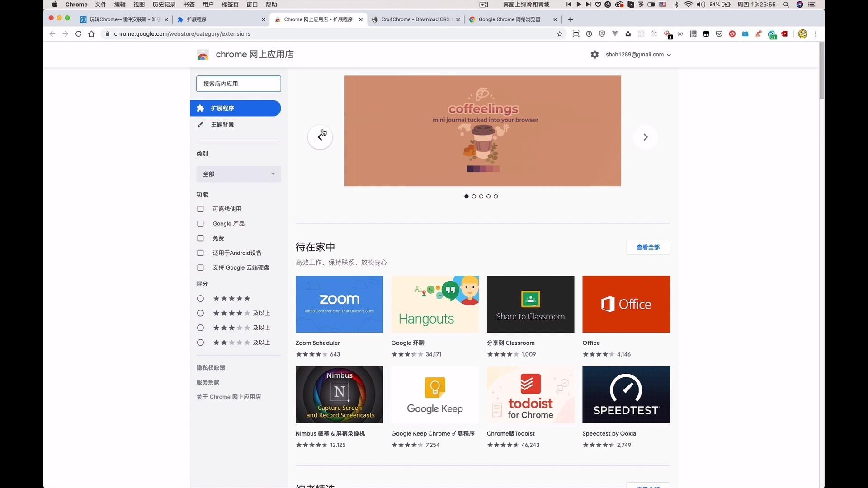Click the blue TV extension icon
Image resolution: width=868 pixels, height=488 pixels.
(x=745, y=34)
